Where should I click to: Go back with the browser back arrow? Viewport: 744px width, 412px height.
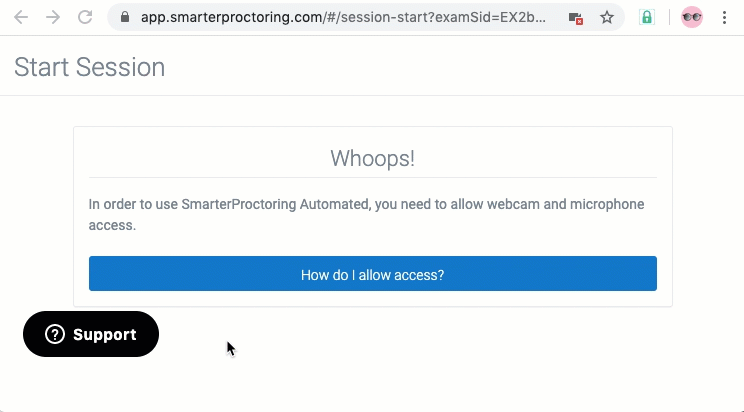[21, 18]
